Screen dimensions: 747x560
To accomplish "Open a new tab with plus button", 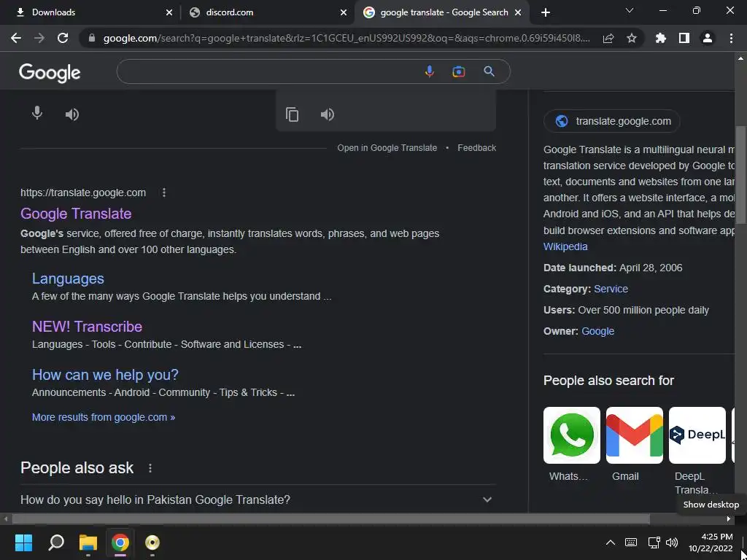I will (546, 12).
